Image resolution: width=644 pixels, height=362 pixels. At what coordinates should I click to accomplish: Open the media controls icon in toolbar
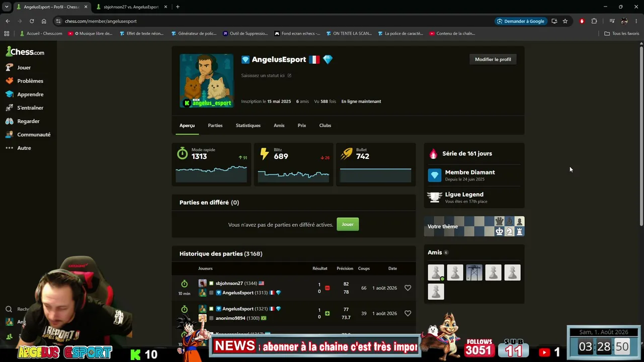(612, 21)
